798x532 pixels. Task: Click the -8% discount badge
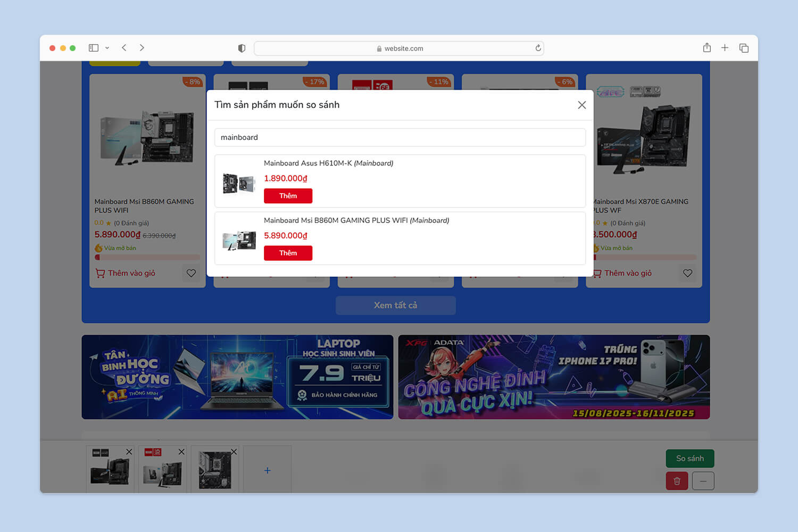coord(193,82)
